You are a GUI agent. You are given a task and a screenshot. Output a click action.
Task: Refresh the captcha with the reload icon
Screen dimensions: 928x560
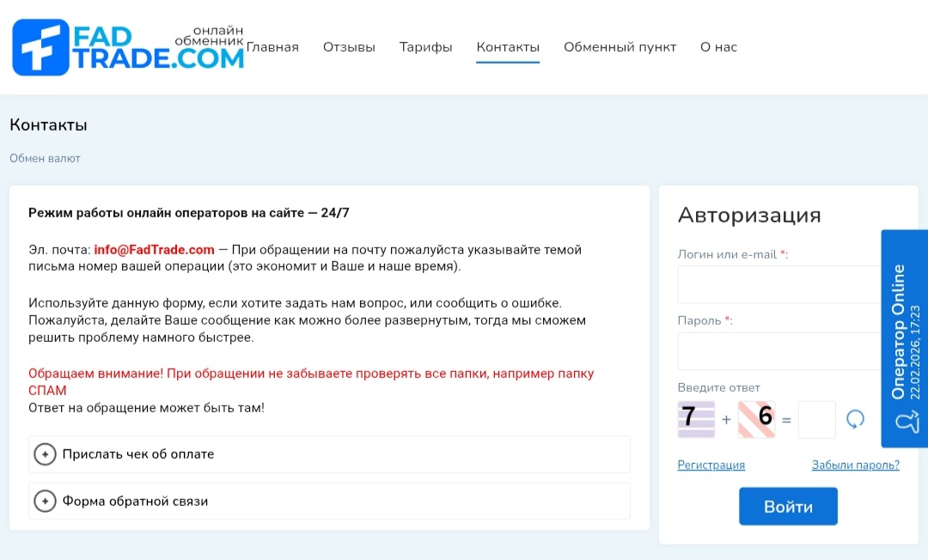coord(855,419)
